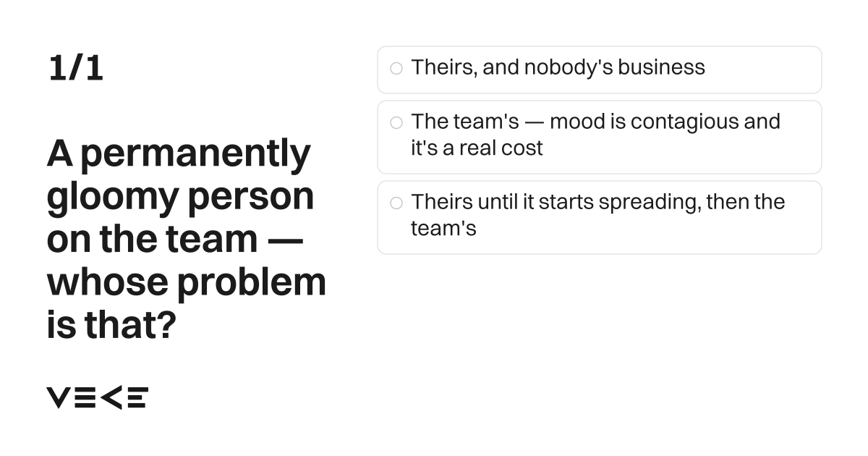Viewport: 868px width, 456px height.
Task: Click the "A permanently gloomy person" question heading
Action: pyautogui.click(x=187, y=239)
